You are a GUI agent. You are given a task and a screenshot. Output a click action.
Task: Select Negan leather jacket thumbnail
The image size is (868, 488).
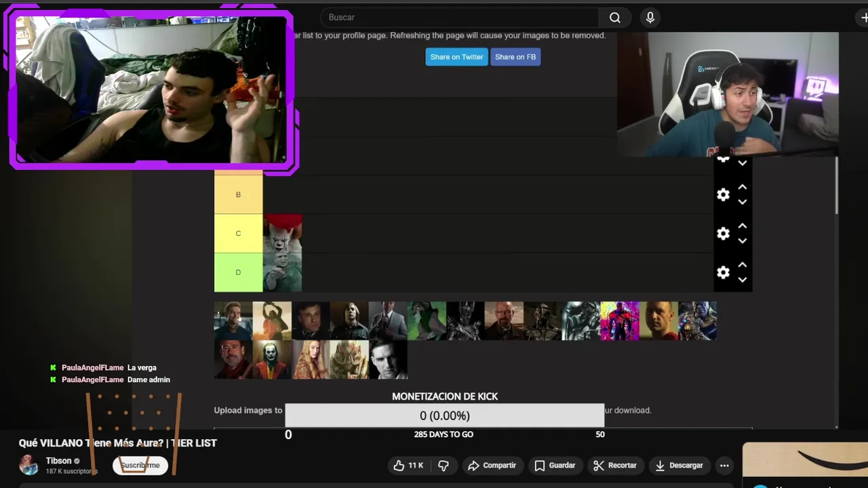(x=233, y=360)
